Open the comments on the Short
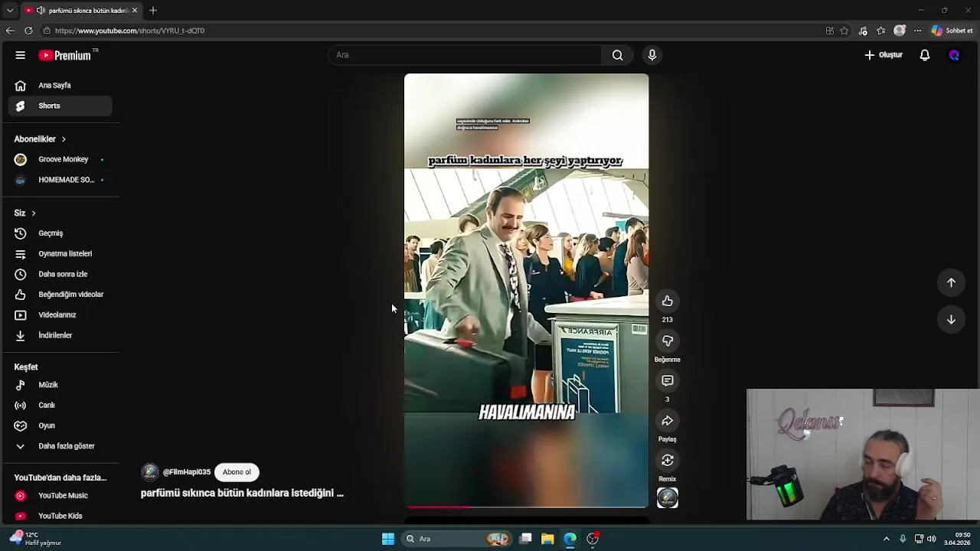Screen dimensions: 980x551 pos(668,380)
